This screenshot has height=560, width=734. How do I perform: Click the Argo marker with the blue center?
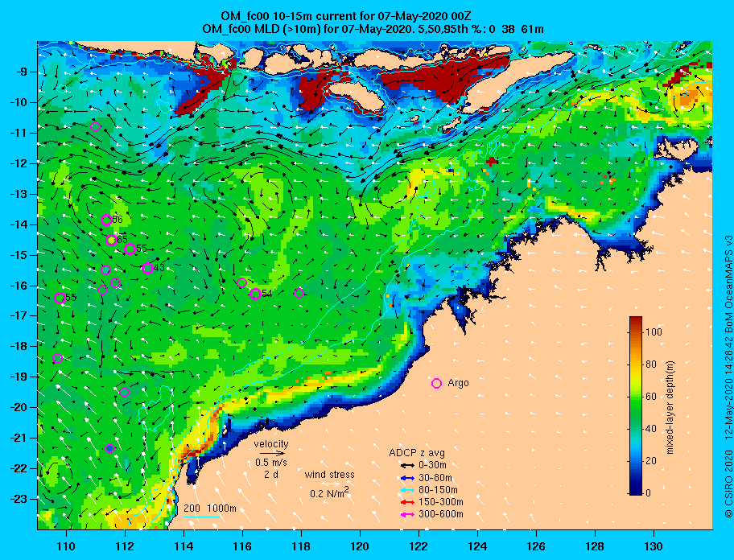[x=110, y=449]
